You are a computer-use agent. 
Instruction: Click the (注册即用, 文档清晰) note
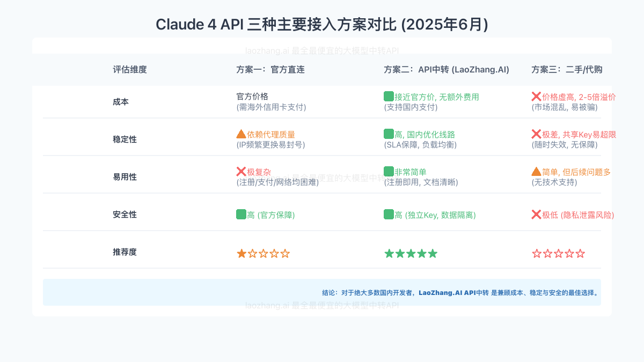click(x=421, y=182)
